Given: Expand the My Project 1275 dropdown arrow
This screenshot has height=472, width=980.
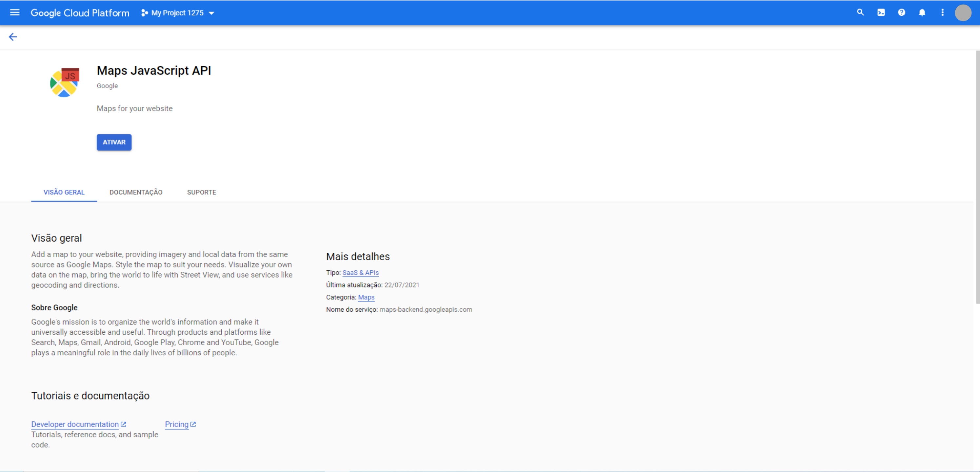Looking at the screenshot, I should [211, 13].
